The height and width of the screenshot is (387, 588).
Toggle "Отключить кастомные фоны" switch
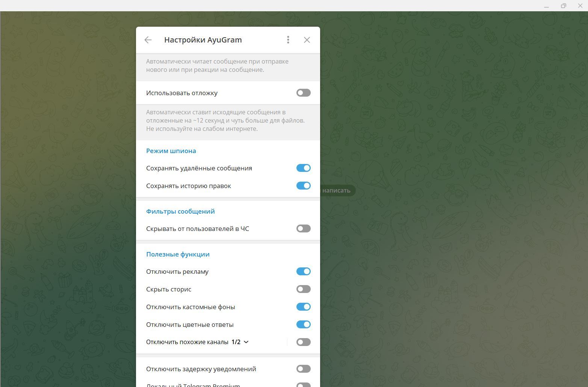pyautogui.click(x=304, y=307)
